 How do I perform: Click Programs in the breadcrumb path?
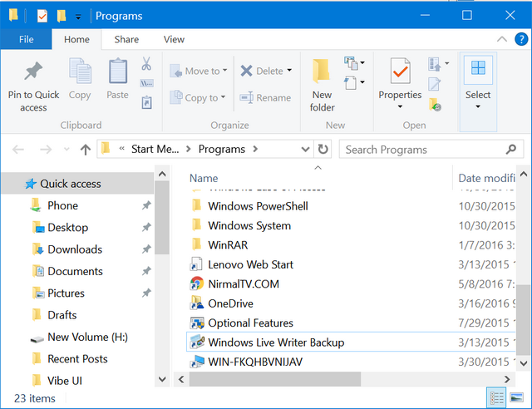pyautogui.click(x=222, y=149)
